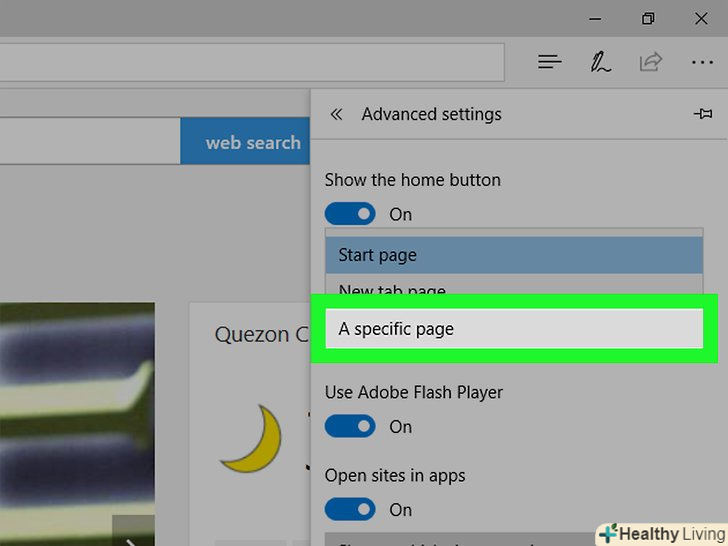Minimize the browser window

[595, 19]
